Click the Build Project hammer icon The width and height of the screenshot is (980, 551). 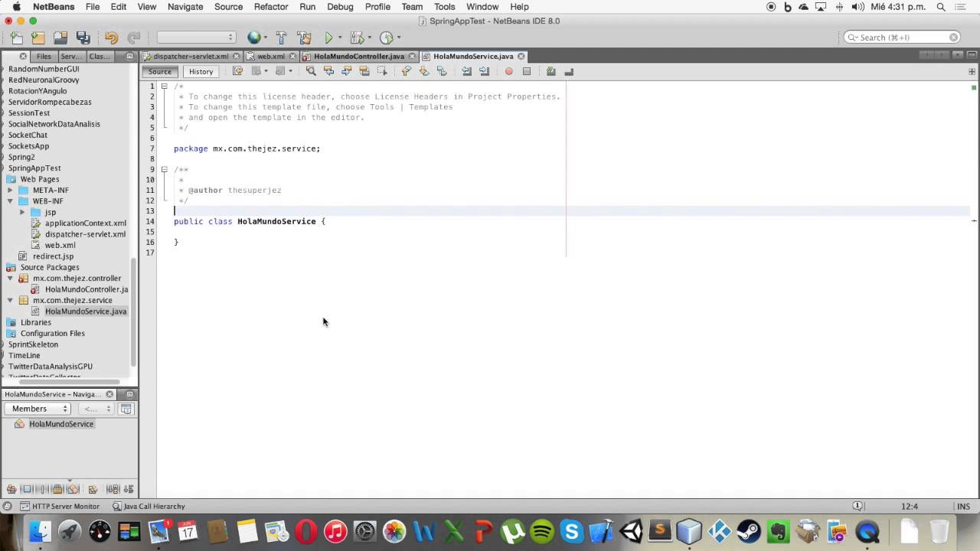[281, 37]
